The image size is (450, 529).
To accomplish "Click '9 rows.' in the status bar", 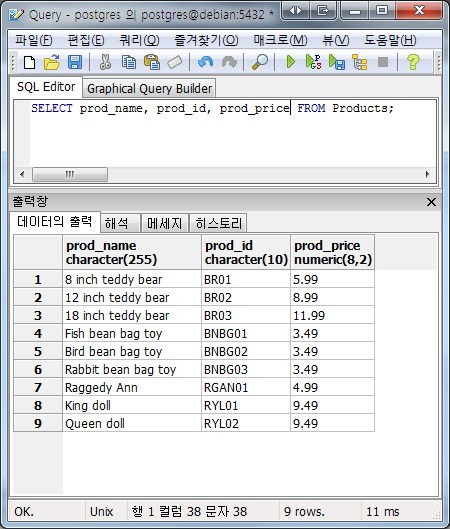I will (304, 511).
